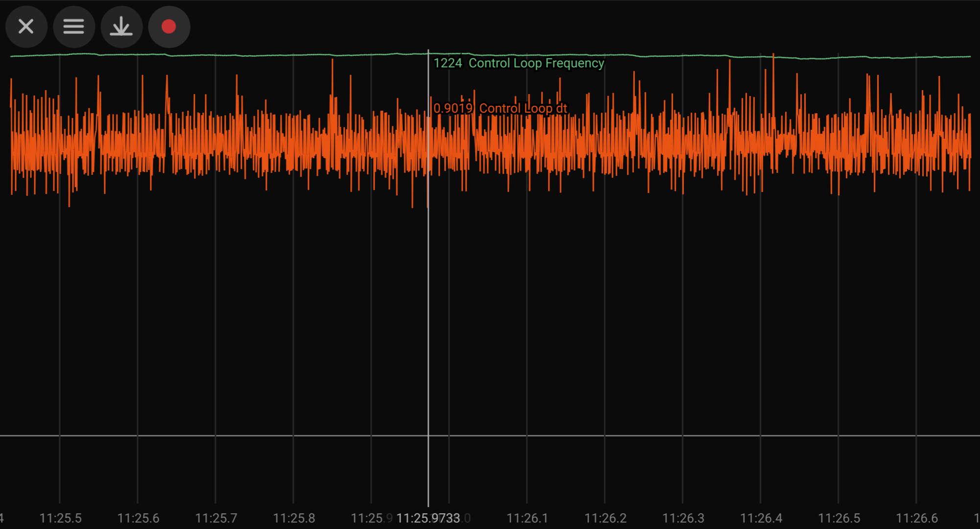Click the 11:25.6 time axis label
Viewport: 980px width, 529px height.
[x=138, y=518]
